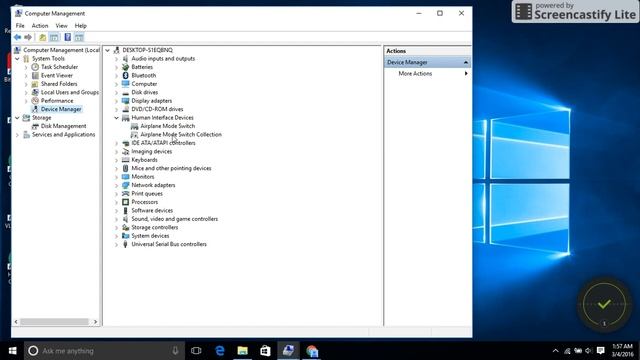Click left tree horizontal scrollbar right arrow
Image resolution: width=640 pixels, height=360 pixels.
pyautogui.click(x=95, y=322)
